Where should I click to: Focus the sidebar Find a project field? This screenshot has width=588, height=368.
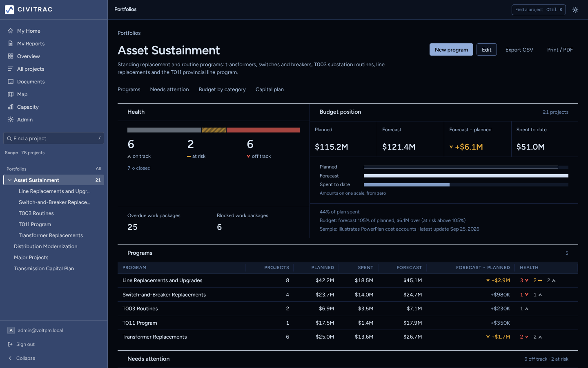(53, 138)
